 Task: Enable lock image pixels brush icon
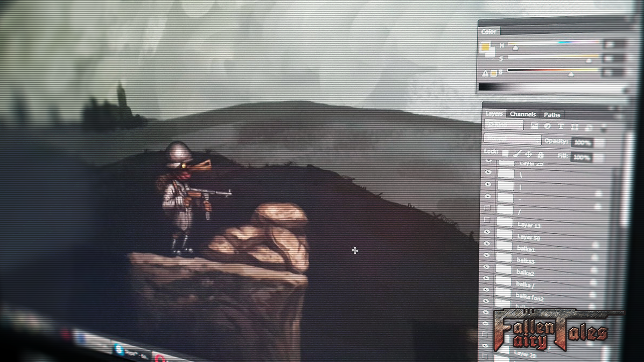coord(517,154)
